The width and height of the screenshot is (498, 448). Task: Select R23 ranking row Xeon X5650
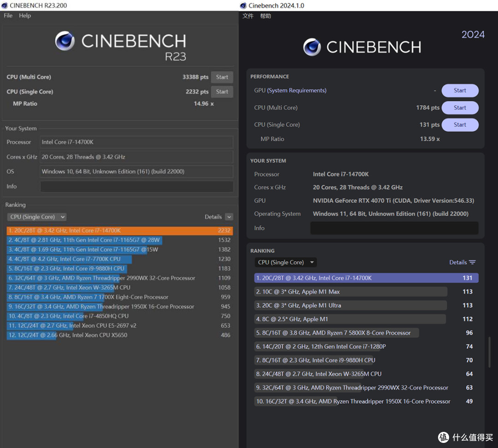(120, 335)
